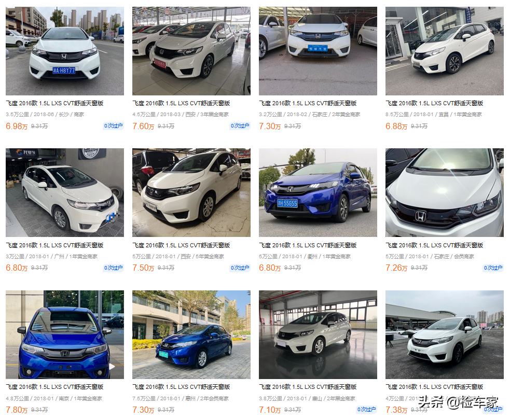The height and width of the screenshot is (420, 510).
Task: Open the blue Honda photo with plate H55655
Action: click(x=318, y=192)
